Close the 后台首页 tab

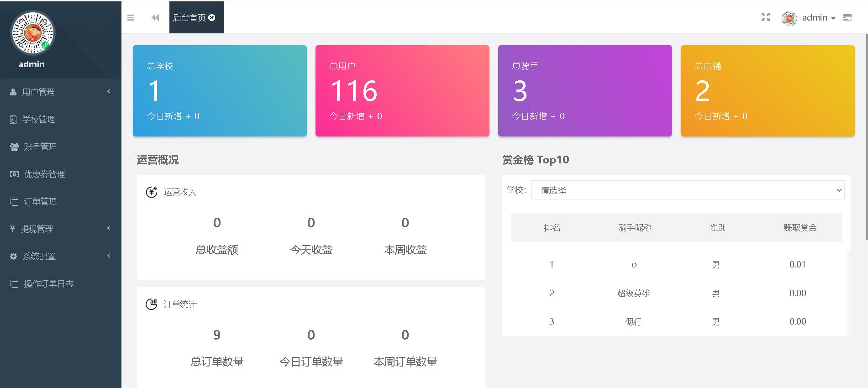tap(212, 17)
